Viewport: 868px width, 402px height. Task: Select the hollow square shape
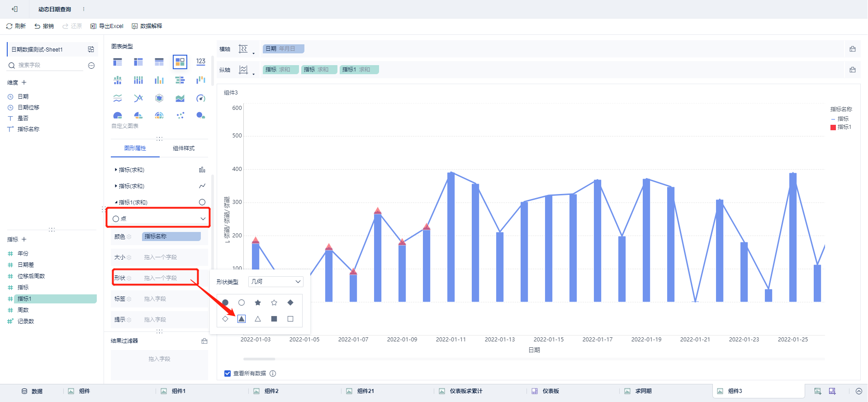click(x=290, y=319)
